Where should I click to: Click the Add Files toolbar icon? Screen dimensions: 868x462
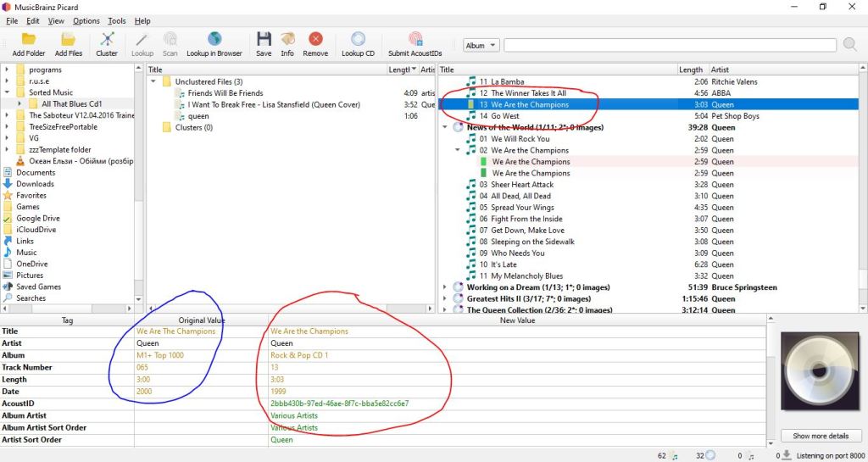[x=69, y=39]
